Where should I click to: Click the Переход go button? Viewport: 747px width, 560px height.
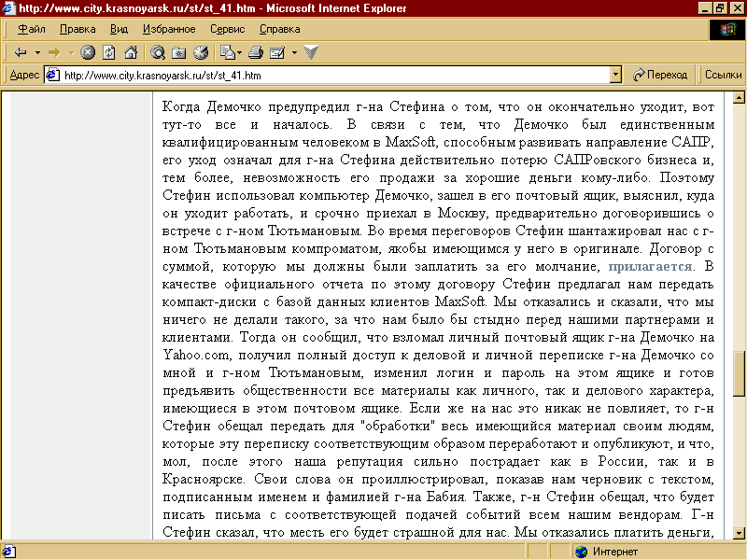(660, 75)
